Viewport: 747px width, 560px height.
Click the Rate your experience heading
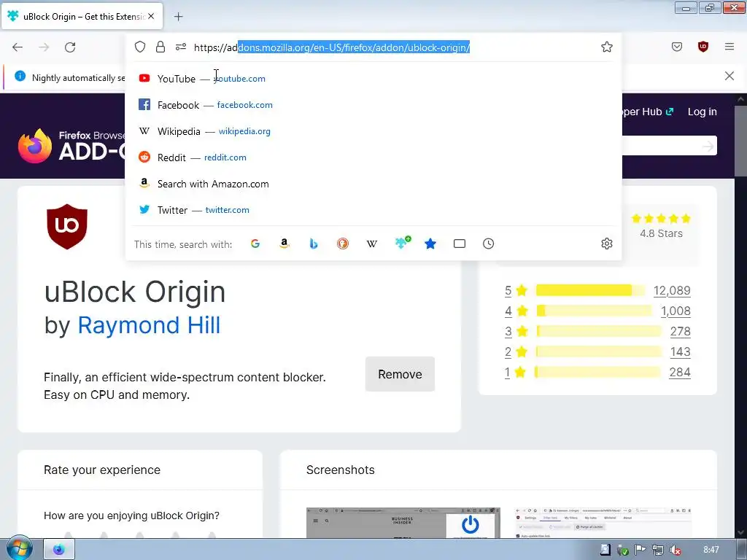pyautogui.click(x=102, y=470)
